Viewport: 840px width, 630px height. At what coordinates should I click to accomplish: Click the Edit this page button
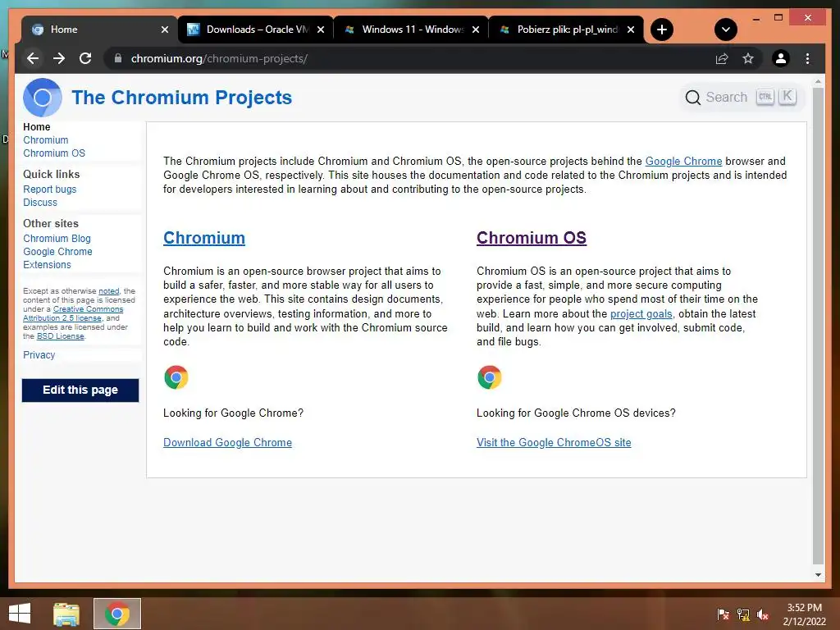pos(80,390)
